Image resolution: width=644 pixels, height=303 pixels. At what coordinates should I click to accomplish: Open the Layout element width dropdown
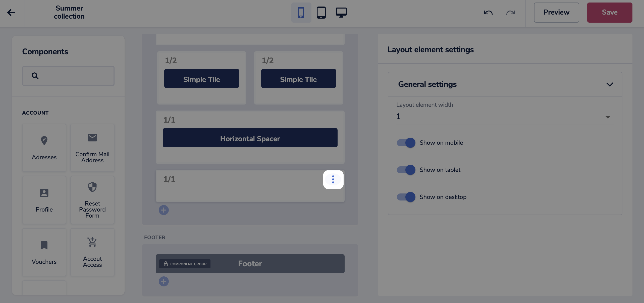click(x=505, y=117)
